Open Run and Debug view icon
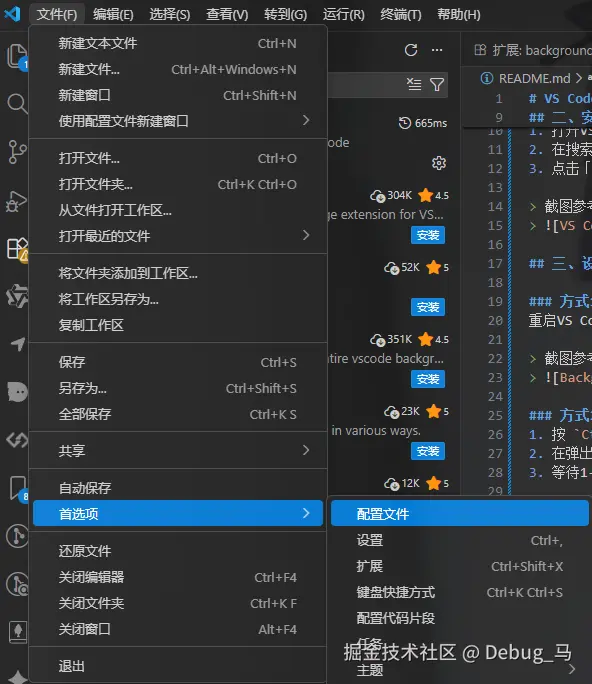This screenshot has width=592, height=684. [17, 202]
